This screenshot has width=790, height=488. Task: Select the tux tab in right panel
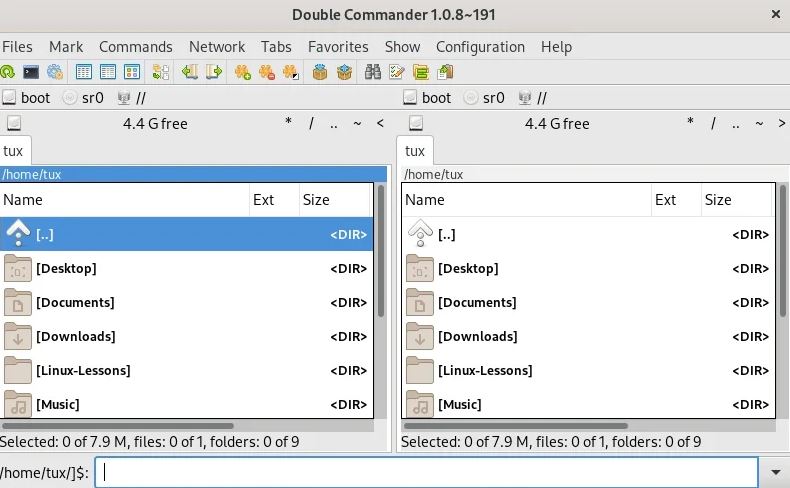pos(415,151)
